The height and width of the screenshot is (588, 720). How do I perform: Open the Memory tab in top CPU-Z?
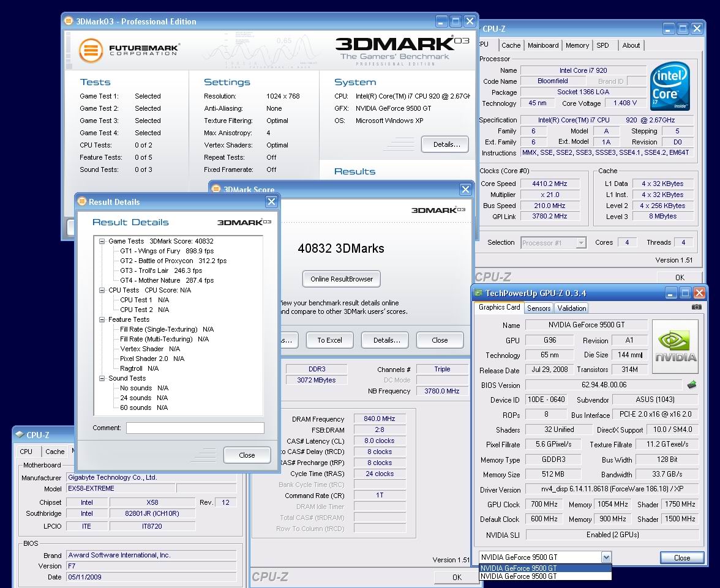[x=577, y=45]
